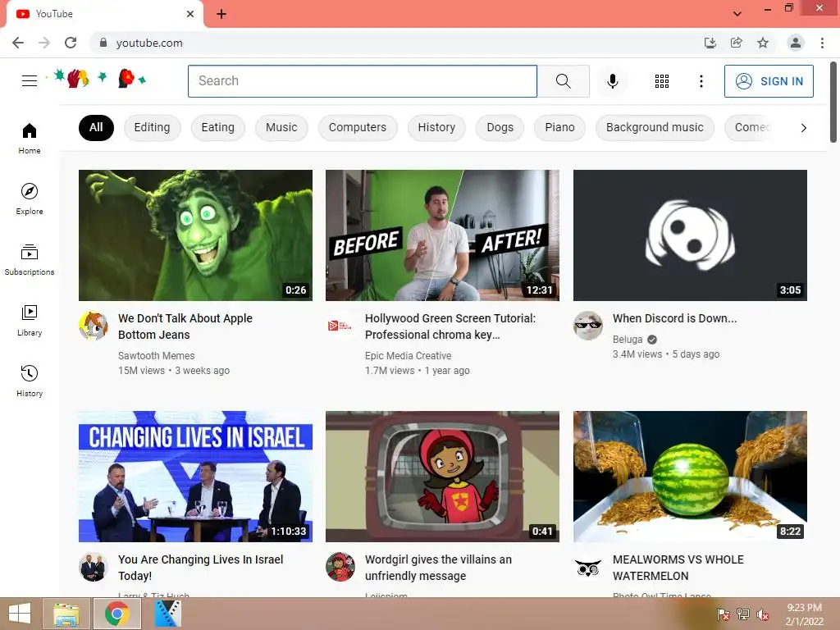Viewport: 840px width, 630px height.
Task: Bookmark this page with star
Action: pos(763,43)
